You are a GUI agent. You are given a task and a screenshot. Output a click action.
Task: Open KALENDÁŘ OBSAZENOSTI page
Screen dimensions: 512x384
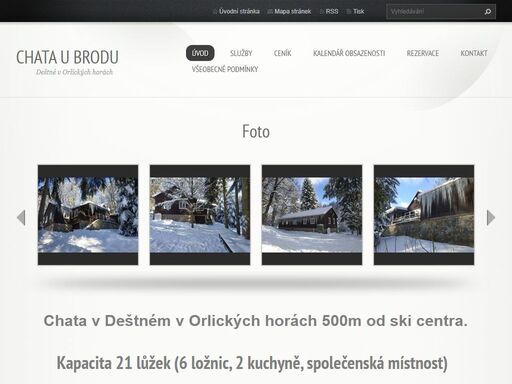point(349,53)
